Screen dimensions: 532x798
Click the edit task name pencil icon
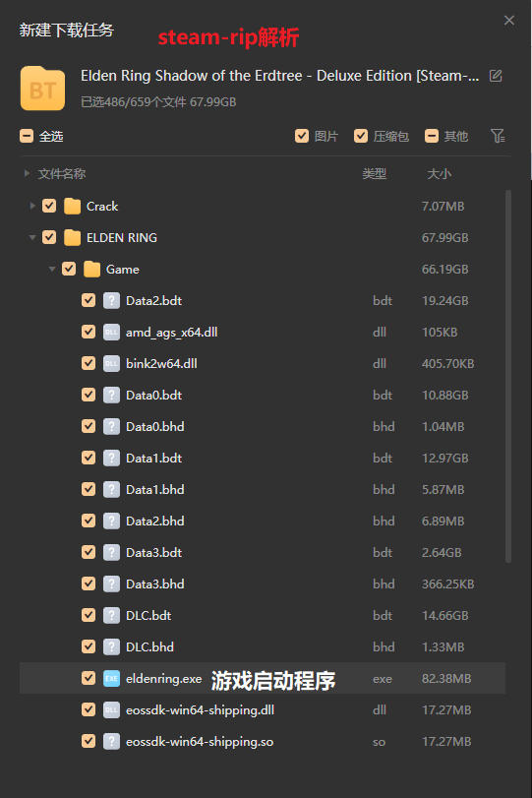[496, 76]
